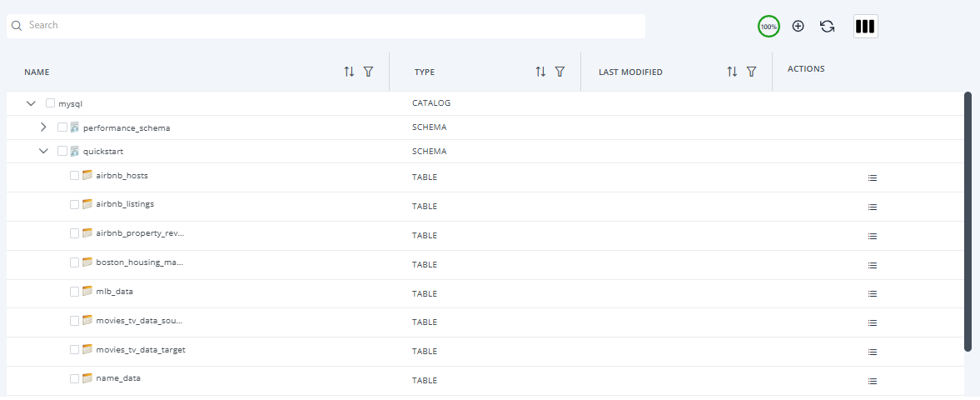Open actions menu for movies_tv_data_target
Viewport: 980px width, 400px height.
873,352
